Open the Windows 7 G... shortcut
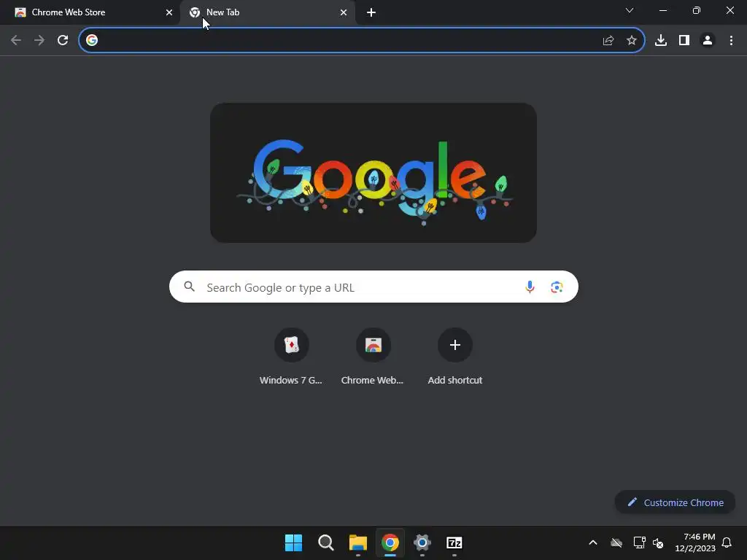The width and height of the screenshot is (747, 560). coord(292,357)
